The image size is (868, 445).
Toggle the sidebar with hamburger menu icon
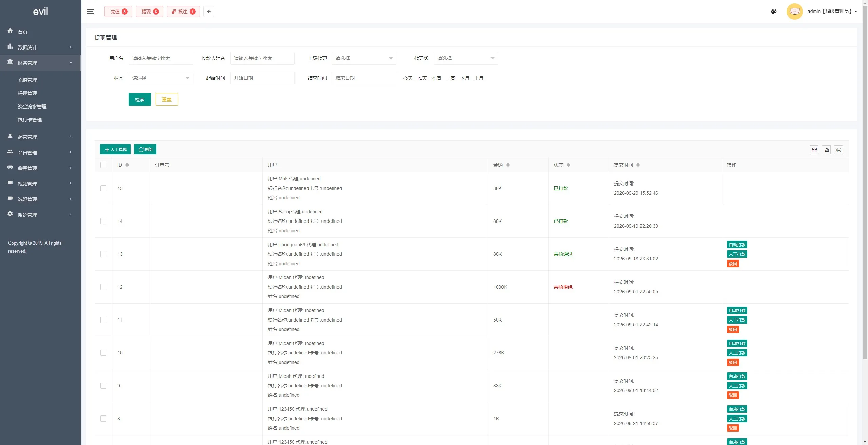tap(91, 12)
